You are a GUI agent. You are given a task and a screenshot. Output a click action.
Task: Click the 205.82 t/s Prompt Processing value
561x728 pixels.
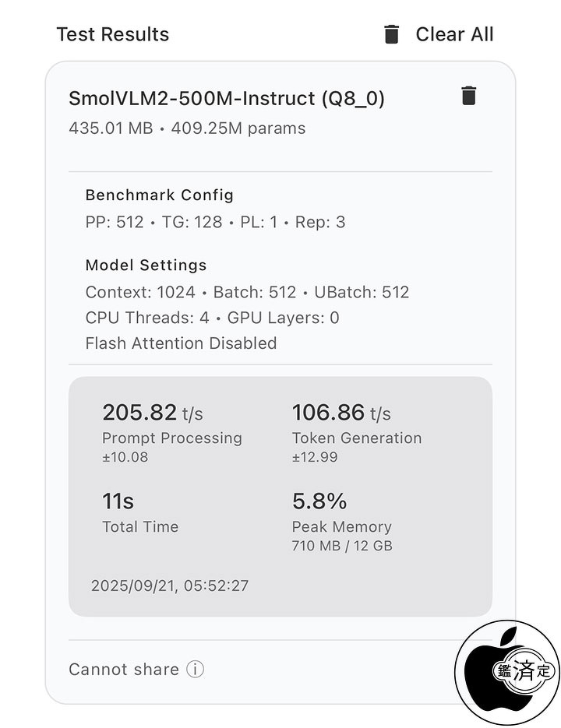pos(153,413)
